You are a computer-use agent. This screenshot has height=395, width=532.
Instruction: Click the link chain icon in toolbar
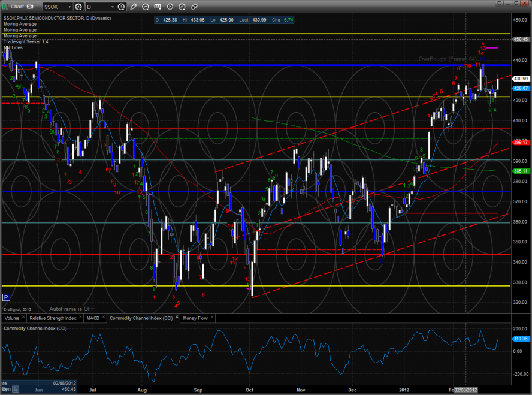pos(195,7)
